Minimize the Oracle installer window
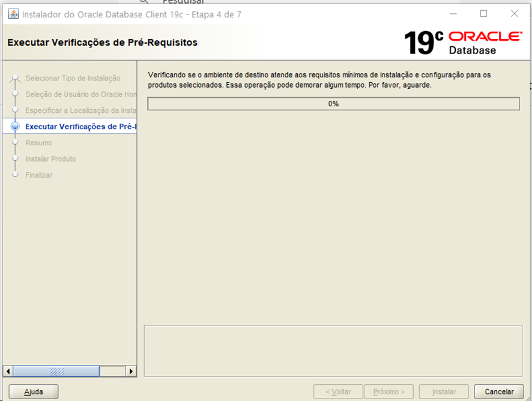The width and height of the screenshot is (532, 401). [453, 14]
